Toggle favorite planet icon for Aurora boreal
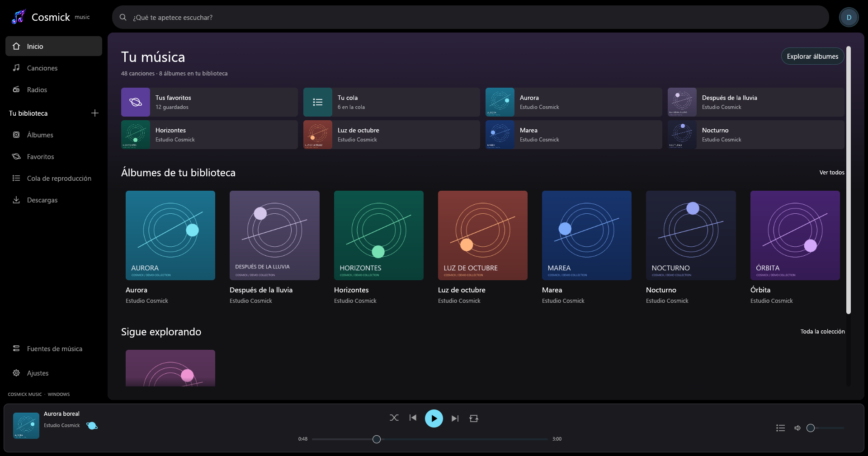 point(92,426)
